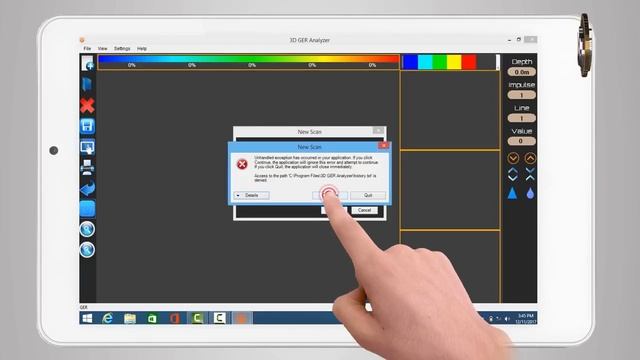Image resolution: width=640 pixels, height=360 pixels.
Task: Select the cyan color swatch
Action: click(425, 62)
